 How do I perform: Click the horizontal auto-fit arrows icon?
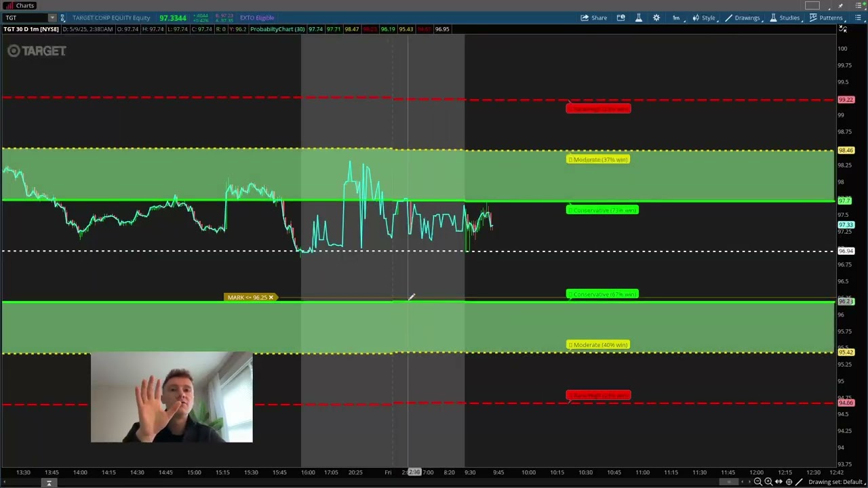click(778, 482)
